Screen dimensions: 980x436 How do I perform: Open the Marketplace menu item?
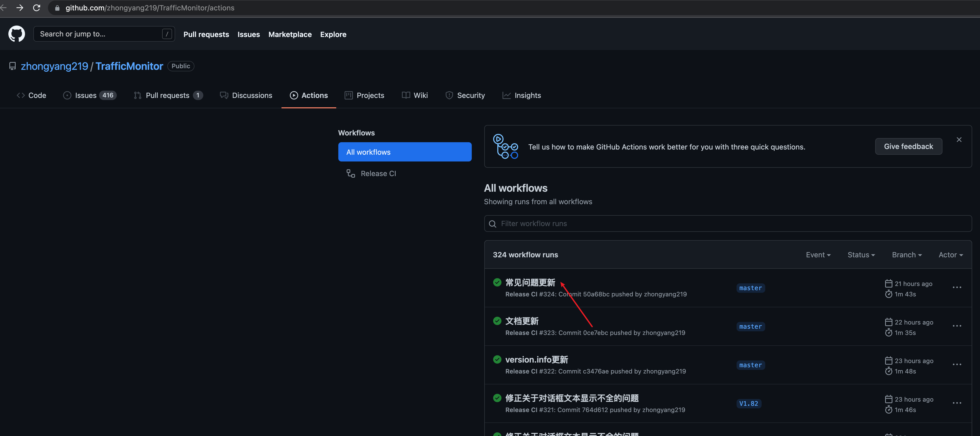pyautogui.click(x=290, y=34)
